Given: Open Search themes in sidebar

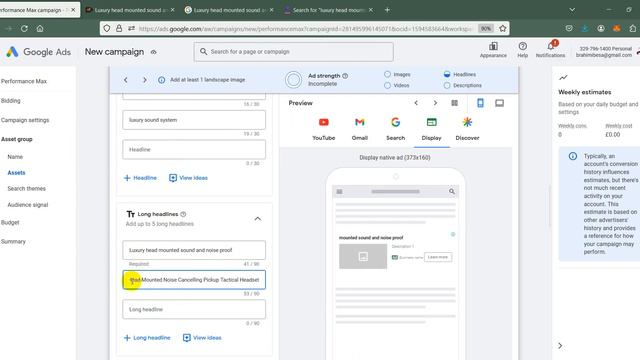Looking at the screenshot, I should pyautogui.click(x=27, y=189).
